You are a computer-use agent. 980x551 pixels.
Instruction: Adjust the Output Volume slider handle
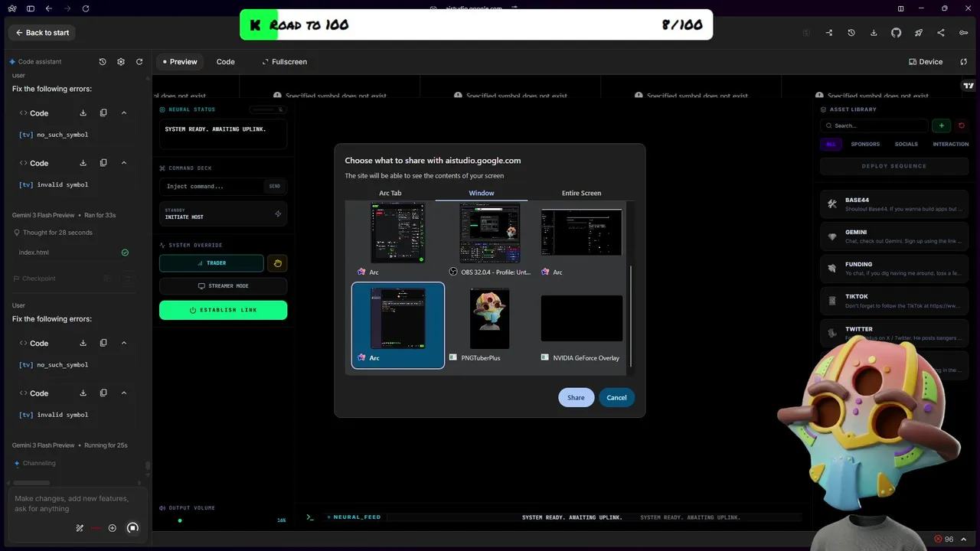pos(180,520)
